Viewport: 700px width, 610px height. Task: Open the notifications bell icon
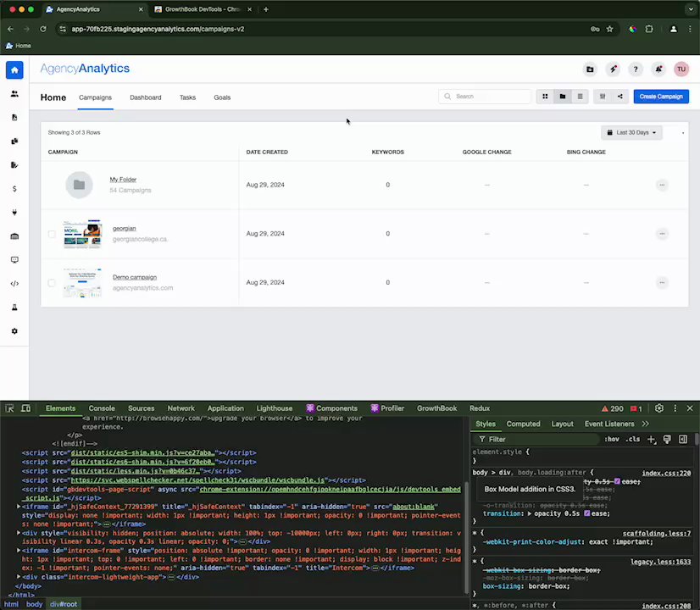[658, 69]
